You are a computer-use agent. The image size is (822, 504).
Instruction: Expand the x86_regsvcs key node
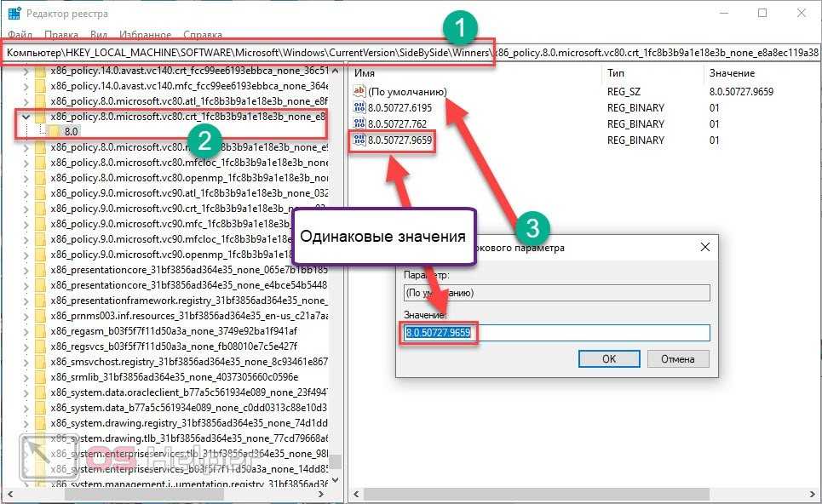coord(26,346)
